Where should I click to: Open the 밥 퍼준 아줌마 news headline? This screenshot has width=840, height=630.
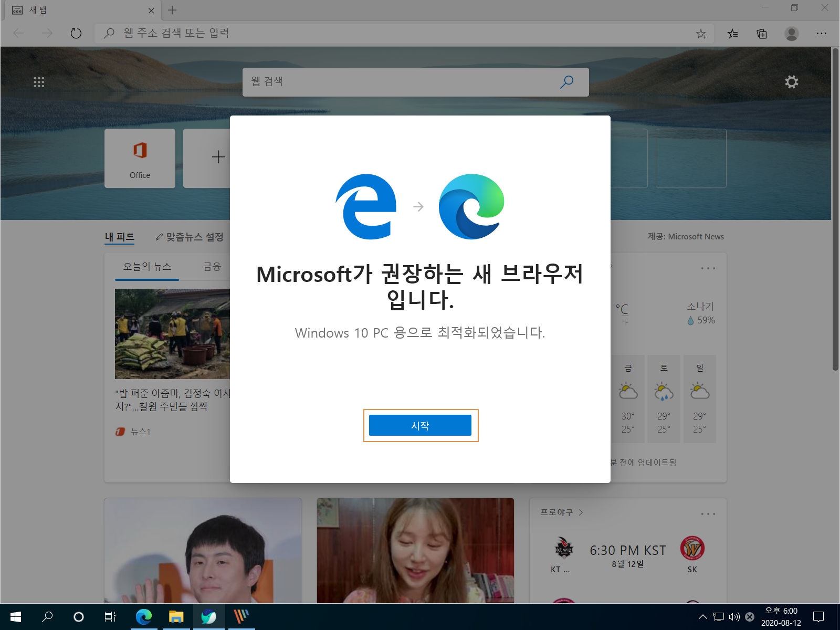pos(172,400)
